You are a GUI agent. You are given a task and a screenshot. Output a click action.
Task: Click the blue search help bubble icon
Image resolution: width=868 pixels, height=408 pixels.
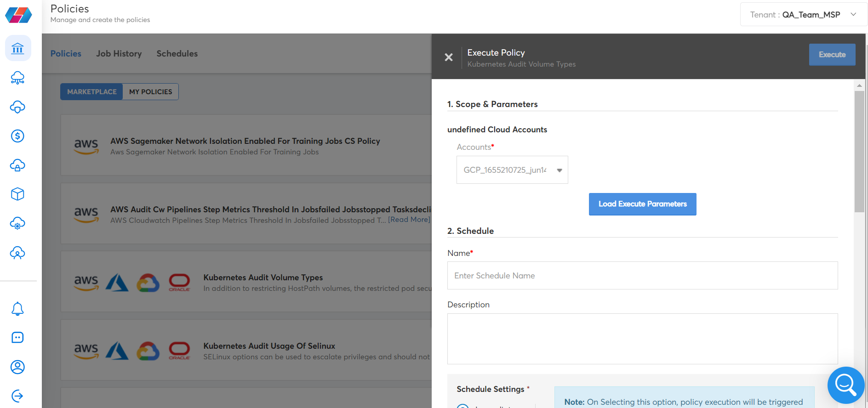845,385
